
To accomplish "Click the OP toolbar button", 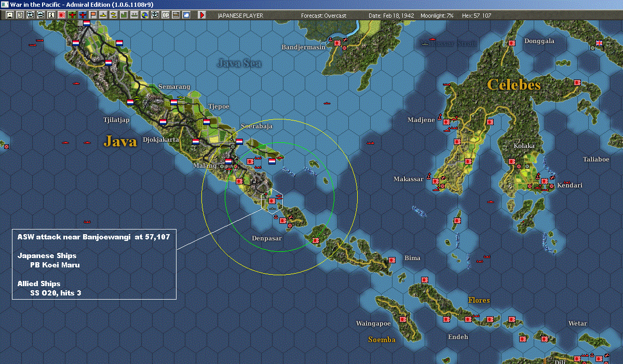I will 166,15.
